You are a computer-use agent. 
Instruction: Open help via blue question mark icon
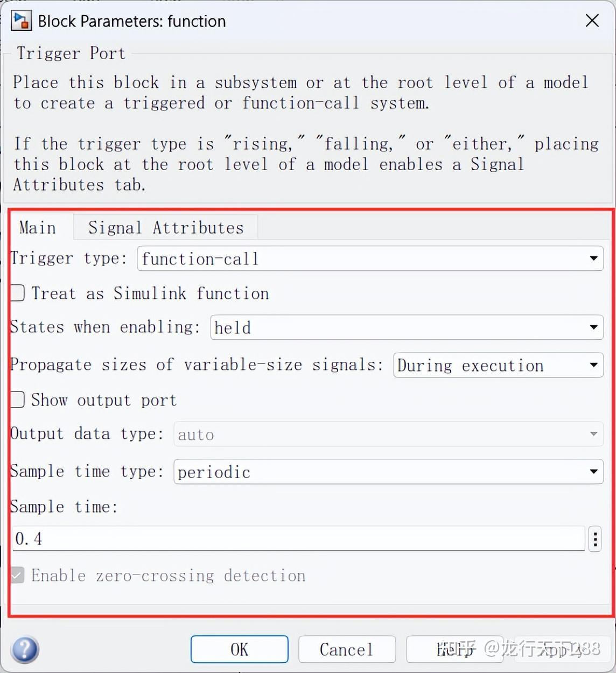[x=25, y=649]
